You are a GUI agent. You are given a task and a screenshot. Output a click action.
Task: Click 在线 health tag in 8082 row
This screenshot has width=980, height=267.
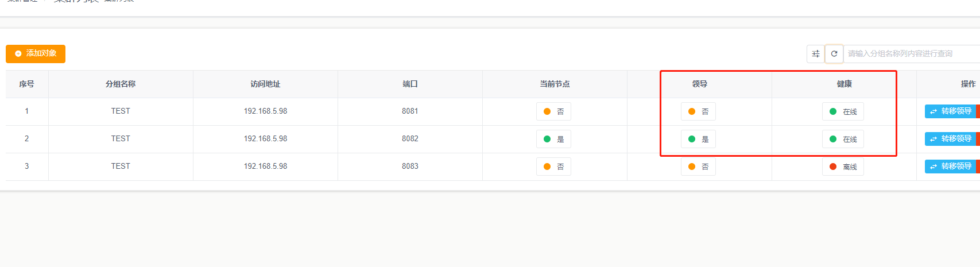[x=843, y=139]
